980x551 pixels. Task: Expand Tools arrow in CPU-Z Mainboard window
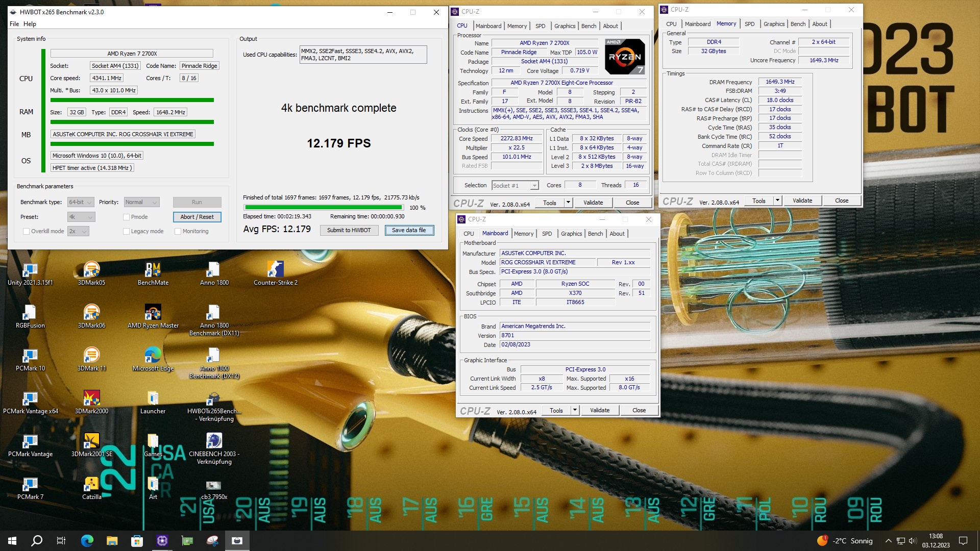coord(574,410)
